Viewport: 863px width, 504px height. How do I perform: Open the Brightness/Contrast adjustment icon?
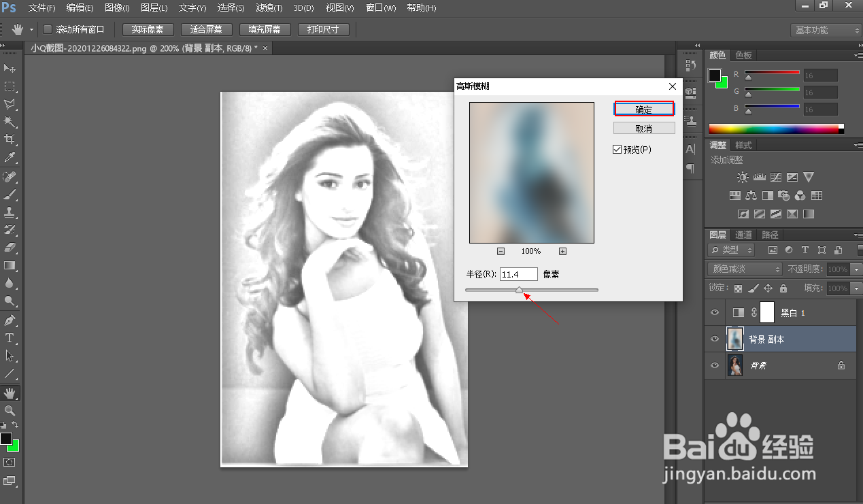743,177
